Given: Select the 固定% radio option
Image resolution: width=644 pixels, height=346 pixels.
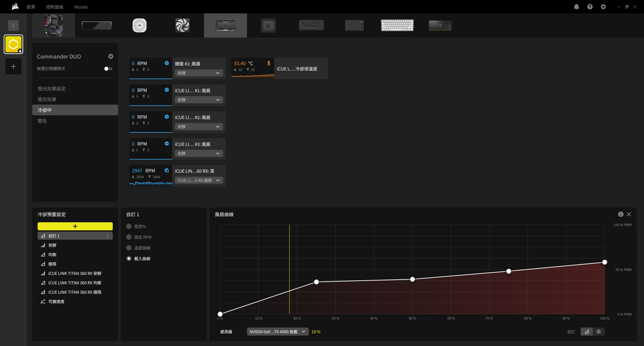Looking at the screenshot, I should pos(129,227).
